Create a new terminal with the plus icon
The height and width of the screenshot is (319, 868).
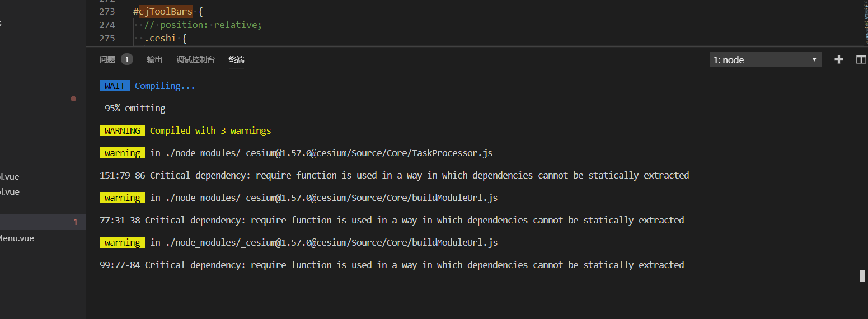838,59
